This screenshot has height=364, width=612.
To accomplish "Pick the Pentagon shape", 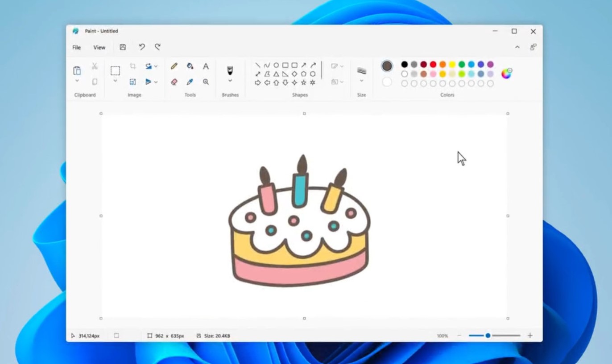I will click(x=304, y=74).
